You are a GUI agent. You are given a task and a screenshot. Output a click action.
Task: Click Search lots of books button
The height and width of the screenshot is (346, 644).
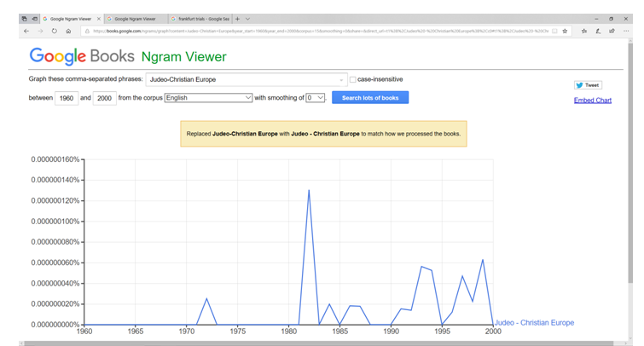(x=370, y=98)
